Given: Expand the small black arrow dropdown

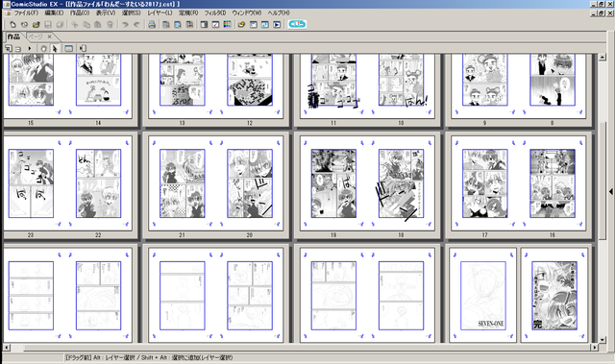Looking at the screenshot, I should (30, 49).
